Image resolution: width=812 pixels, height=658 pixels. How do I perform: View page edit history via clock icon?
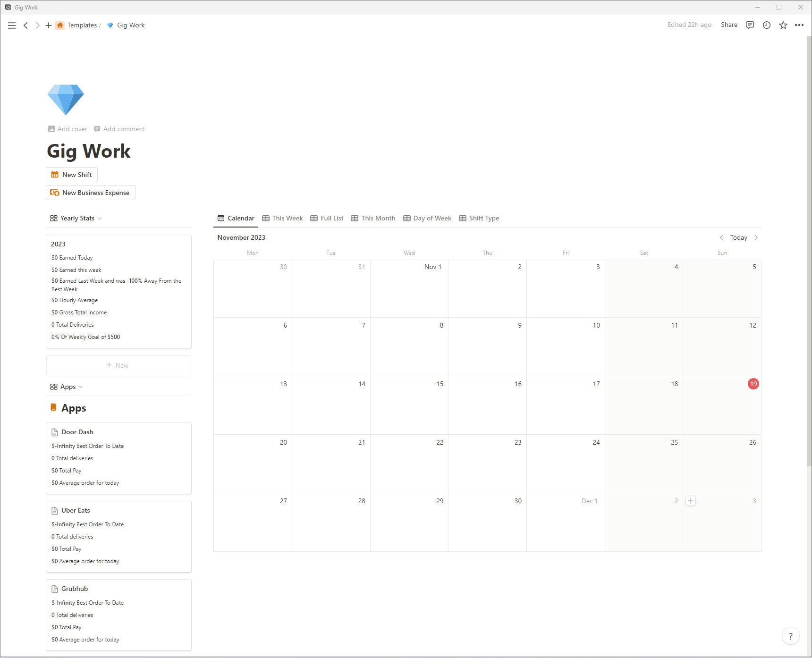766,25
